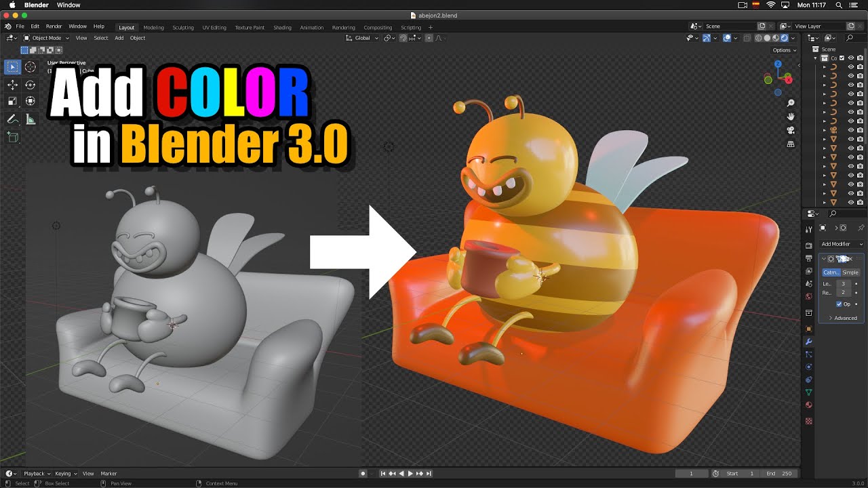868x488 pixels.
Task: Toggle X-ray mode in viewport header
Action: click(x=747, y=38)
